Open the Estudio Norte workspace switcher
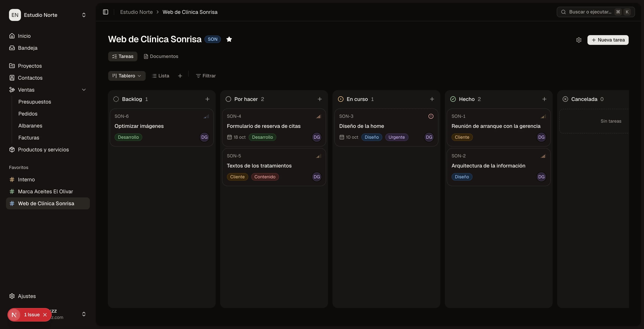The image size is (644, 329). tap(48, 15)
